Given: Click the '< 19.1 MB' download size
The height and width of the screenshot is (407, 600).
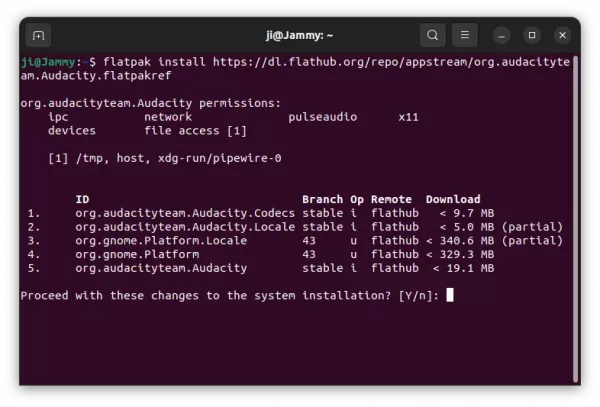Looking at the screenshot, I should pos(463,268).
